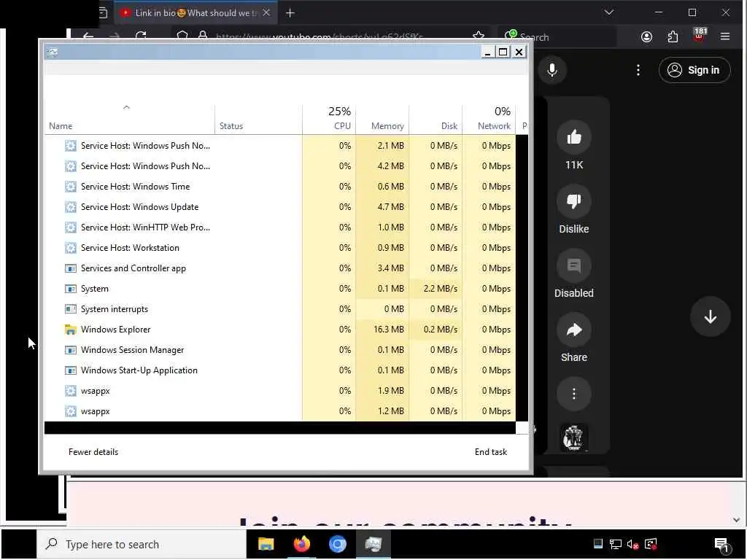This screenshot has width=747, height=560.
Task: Open the Firefox account icon in toolbar
Action: click(646, 36)
